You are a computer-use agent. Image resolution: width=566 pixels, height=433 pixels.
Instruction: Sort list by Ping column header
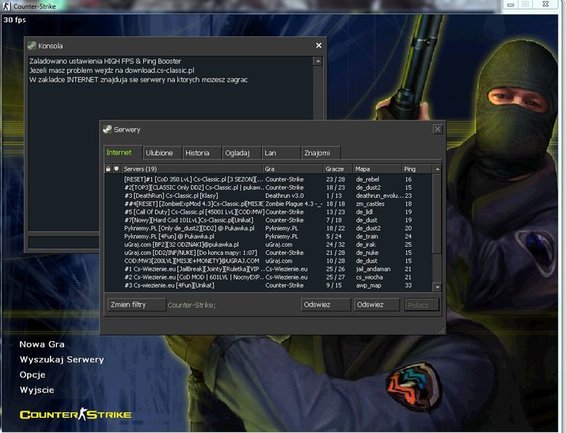[417, 169]
